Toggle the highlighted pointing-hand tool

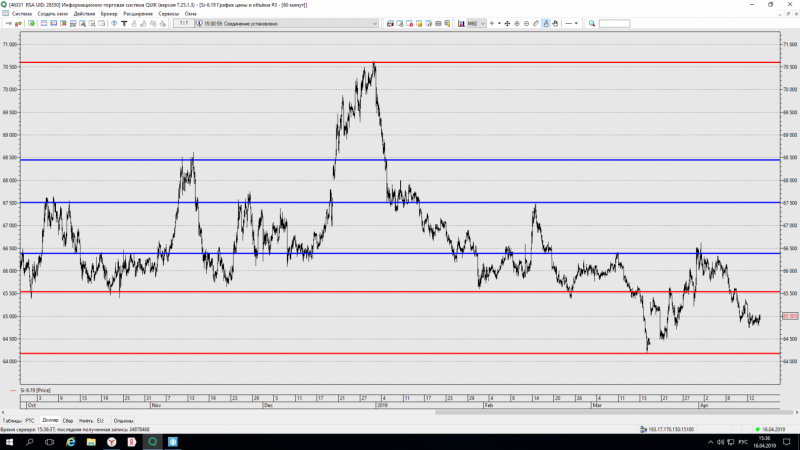(x=546, y=23)
